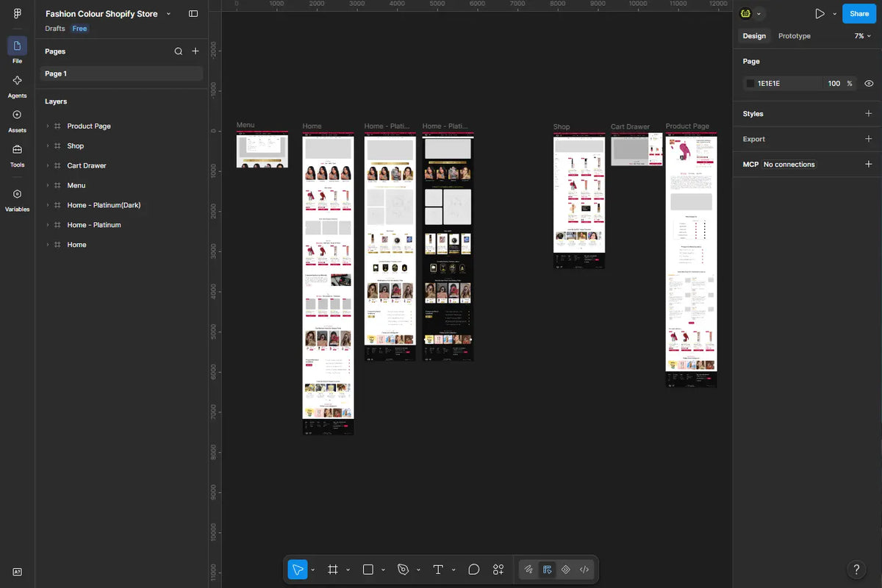Open the help question mark button

(856, 570)
